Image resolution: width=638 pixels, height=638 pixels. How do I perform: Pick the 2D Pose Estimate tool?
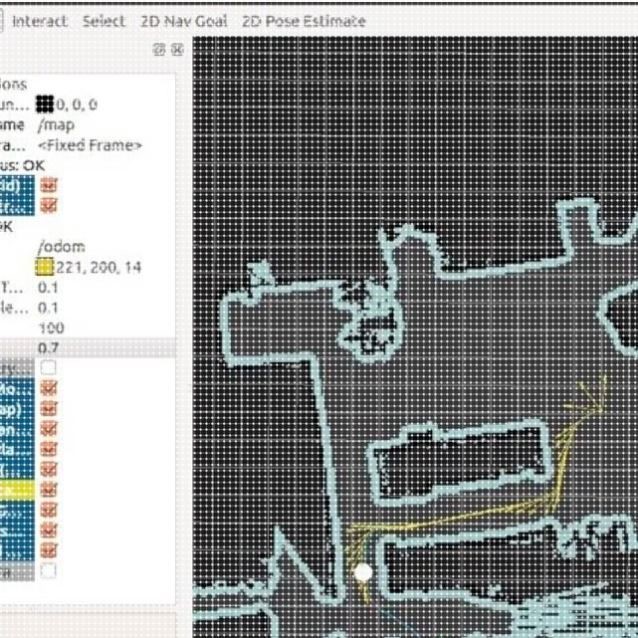304,21
